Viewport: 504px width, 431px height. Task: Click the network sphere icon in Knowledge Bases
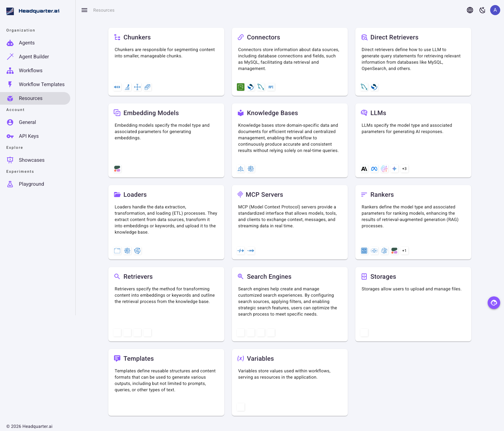coord(251,169)
